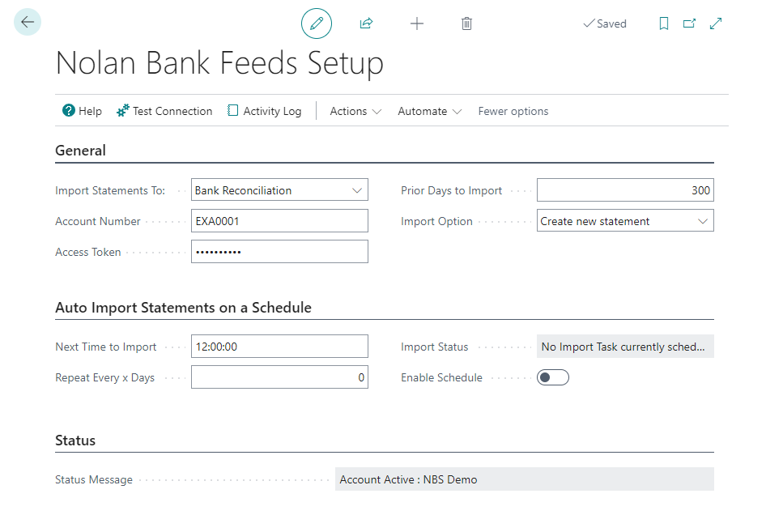
Task: Click the expand to full screen icon
Action: pyautogui.click(x=716, y=23)
